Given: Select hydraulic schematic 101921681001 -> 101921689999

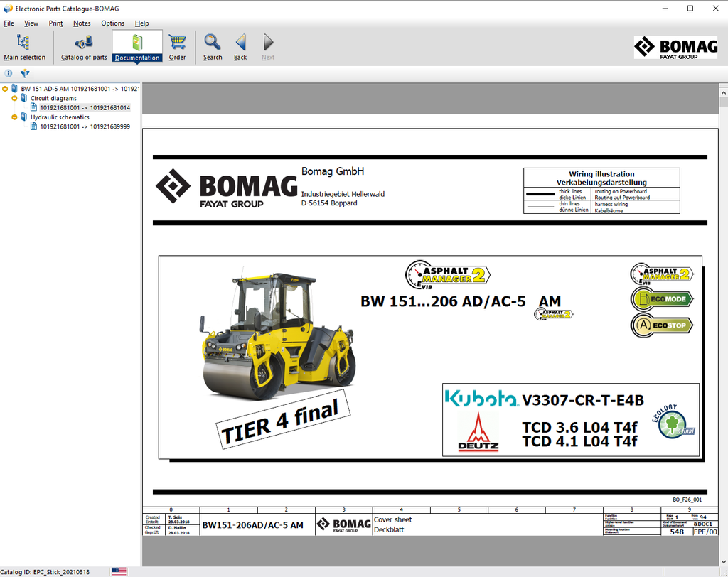Looking at the screenshot, I should click(x=85, y=126).
